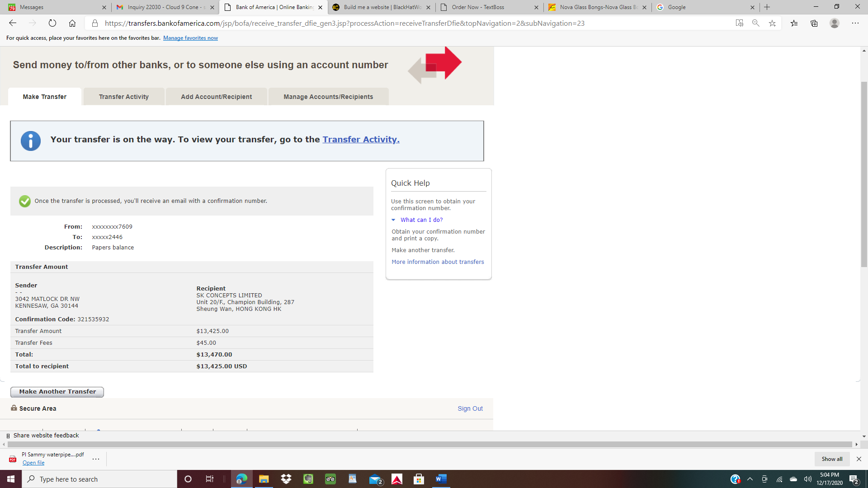Click the Sign Out link

(x=470, y=408)
